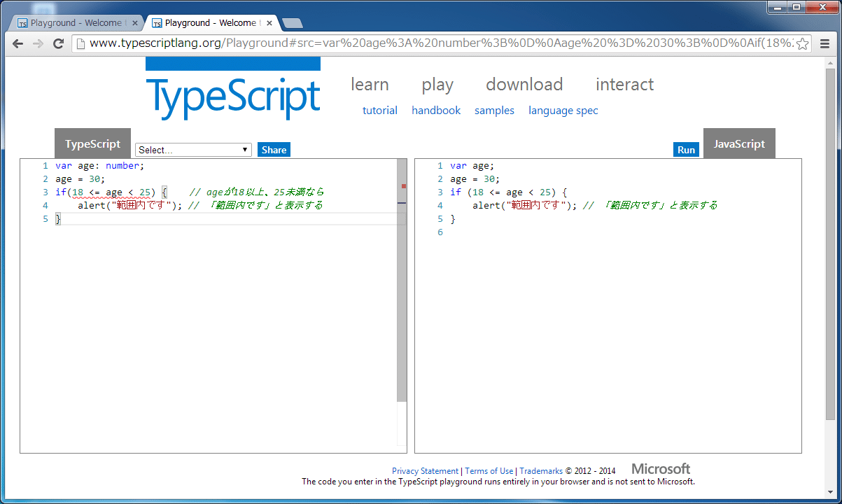
Task: Open a new tab with new-tab button
Action: (292, 23)
